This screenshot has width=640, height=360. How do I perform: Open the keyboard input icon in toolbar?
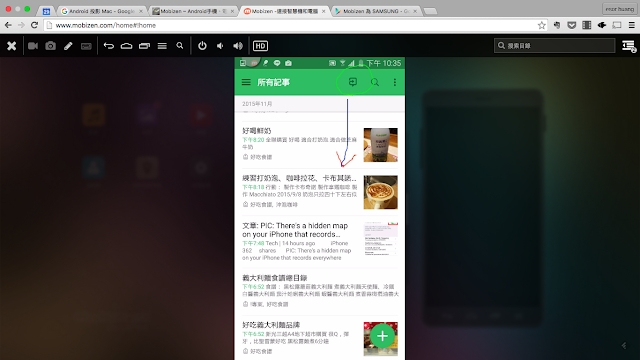(86, 46)
